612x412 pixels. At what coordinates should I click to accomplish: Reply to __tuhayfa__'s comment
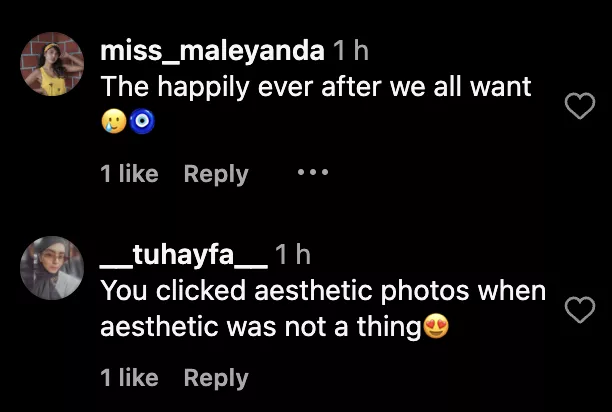coord(216,378)
